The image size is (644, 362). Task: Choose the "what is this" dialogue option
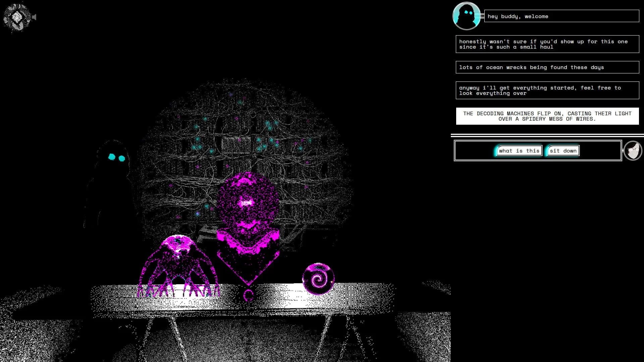[519, 150]
